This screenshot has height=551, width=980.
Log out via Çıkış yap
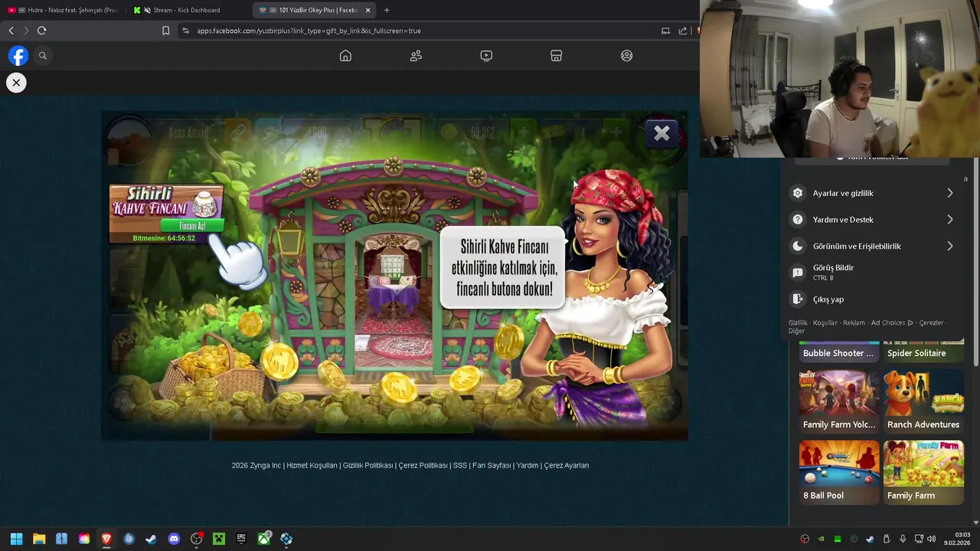click(874, 299)
